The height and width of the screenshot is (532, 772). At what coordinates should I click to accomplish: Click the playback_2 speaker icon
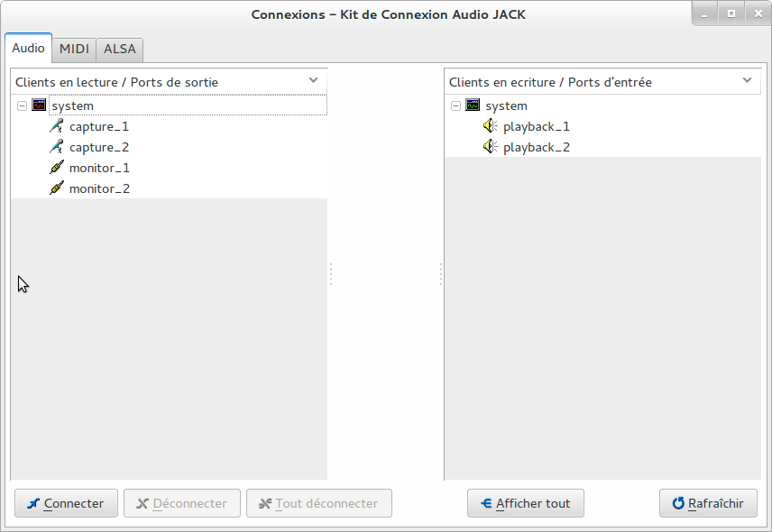pos(491,147)
